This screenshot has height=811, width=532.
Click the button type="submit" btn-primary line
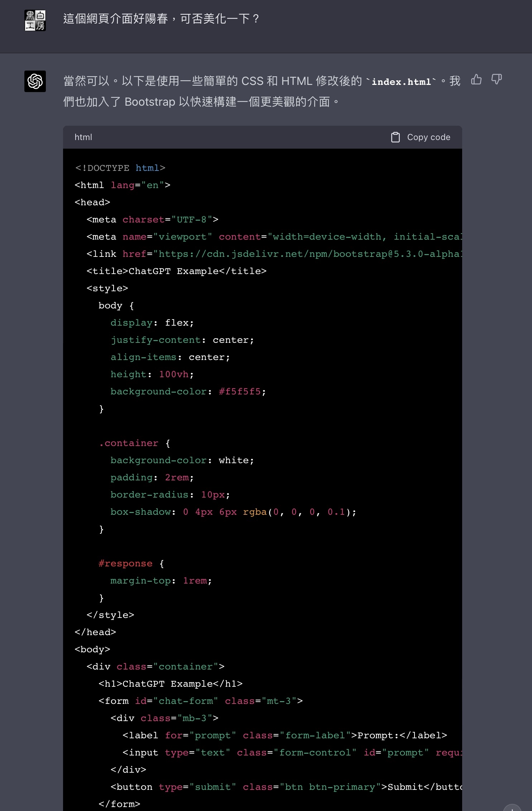286,787
